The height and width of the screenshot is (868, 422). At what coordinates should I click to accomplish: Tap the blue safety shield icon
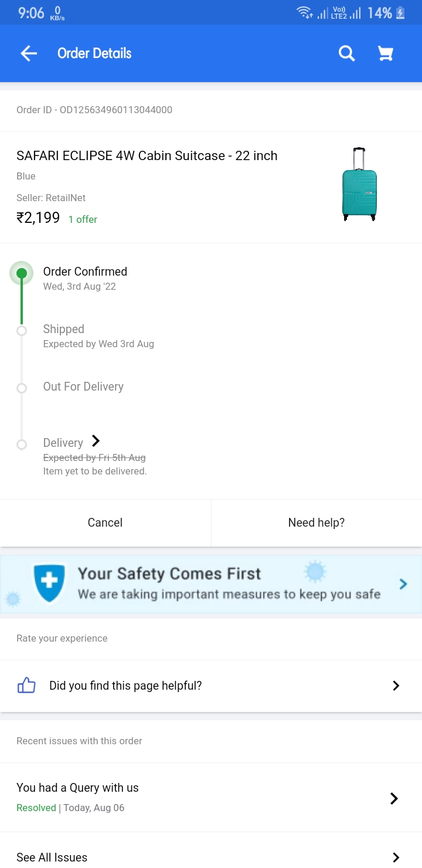49,584
